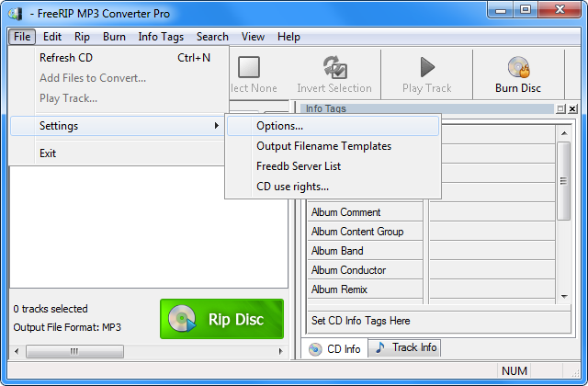Select Output Filename Templates
The image size is (588, 386).
[x=333, y=146]
